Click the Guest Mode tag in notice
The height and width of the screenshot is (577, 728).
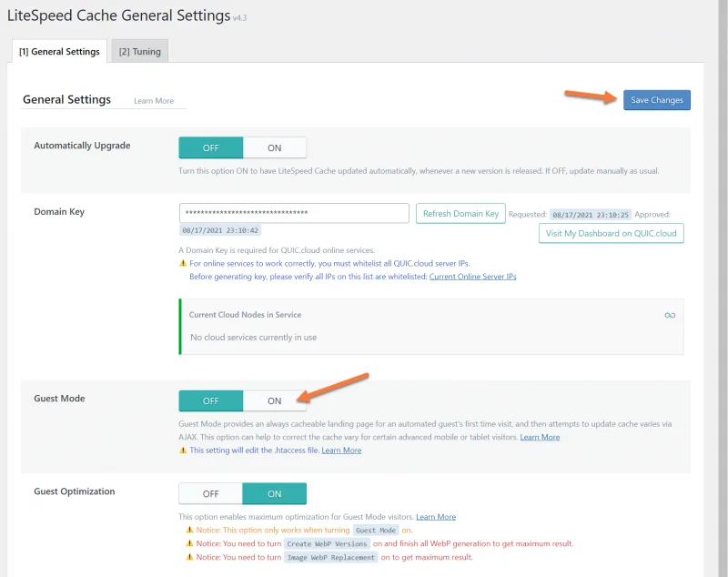click(x=377, y=530)
